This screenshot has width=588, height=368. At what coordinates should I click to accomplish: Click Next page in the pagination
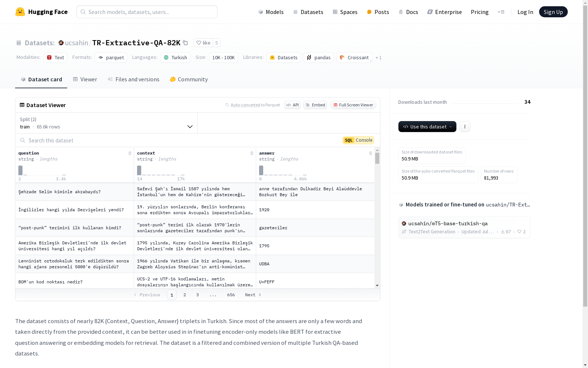(x=253, y=295)
